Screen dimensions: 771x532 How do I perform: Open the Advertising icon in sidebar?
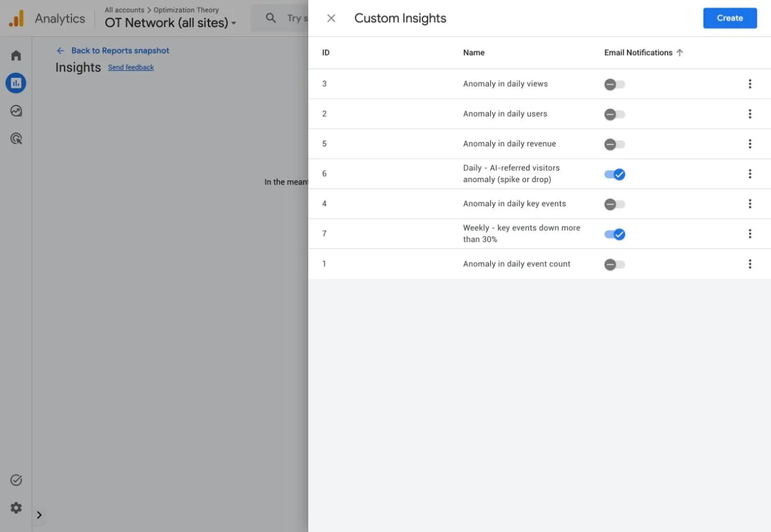16,139
